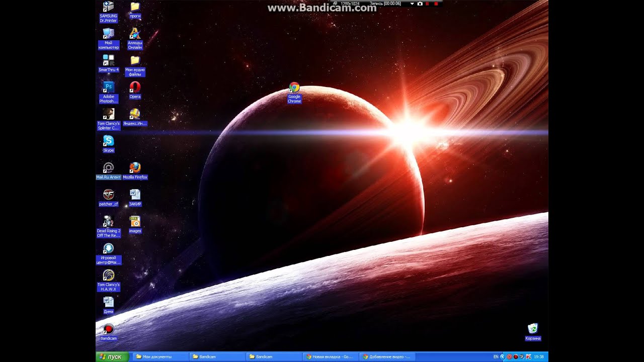This screenshot has height=362, width=644.
Task: Select the проги folder on desktop
Action: click(135, 10)
